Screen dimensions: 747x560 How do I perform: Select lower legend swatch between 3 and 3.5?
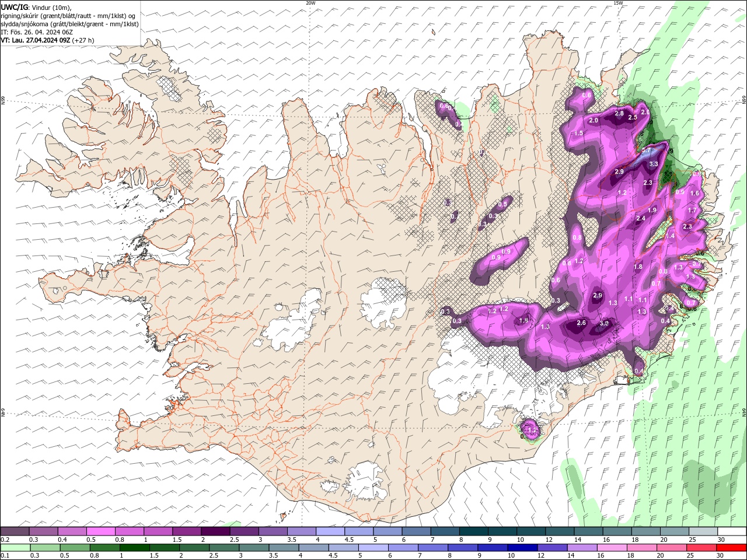click(x=253, y=548)
